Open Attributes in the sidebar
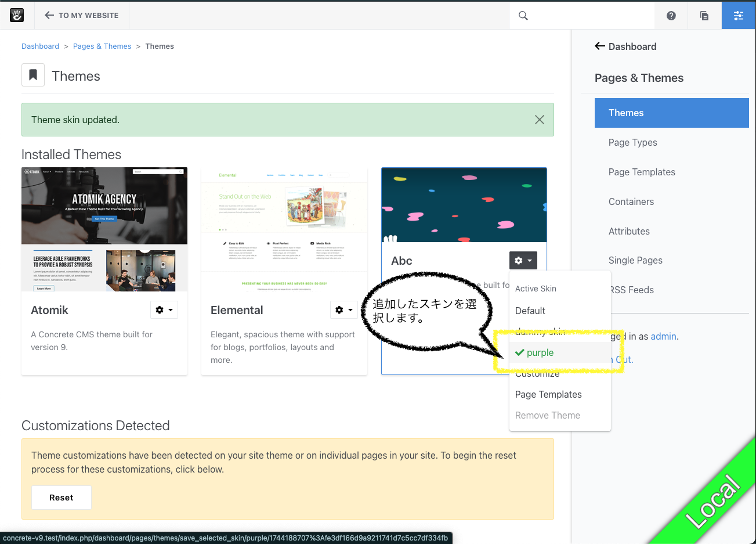Viewport: 756px width, 544px height. point(629,231)
